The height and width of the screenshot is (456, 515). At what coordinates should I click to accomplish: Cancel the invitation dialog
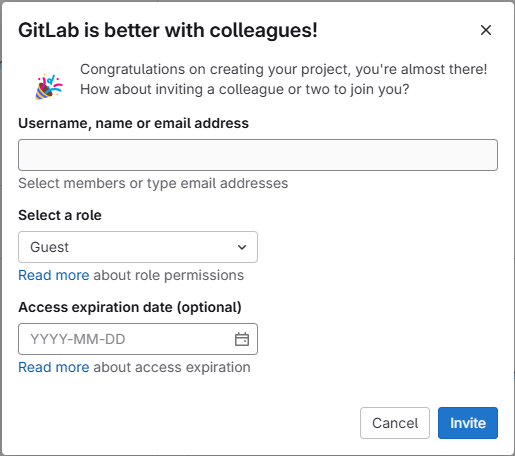pos(395,423)
